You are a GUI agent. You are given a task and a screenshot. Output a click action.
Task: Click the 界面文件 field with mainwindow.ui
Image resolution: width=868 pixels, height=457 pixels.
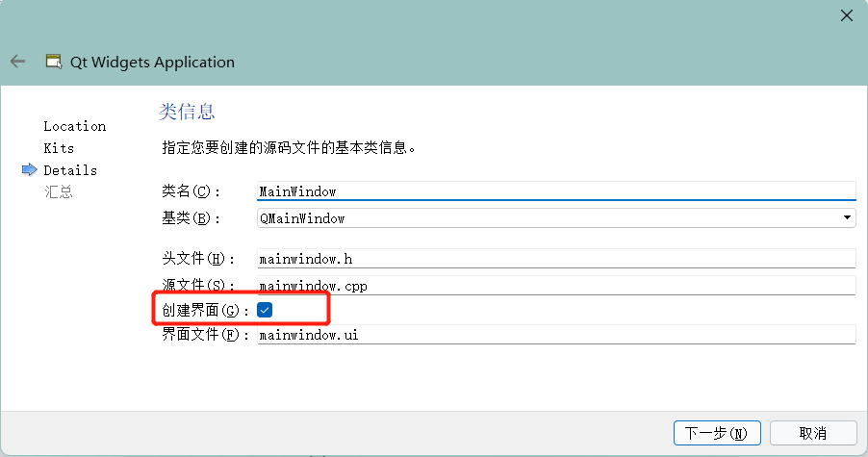tap(556, 335)
